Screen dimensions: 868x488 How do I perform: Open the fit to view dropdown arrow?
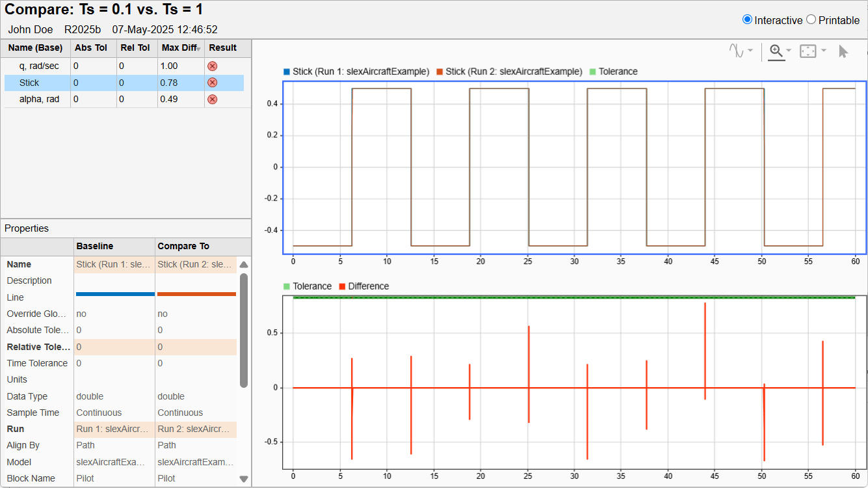coord(823,51)
